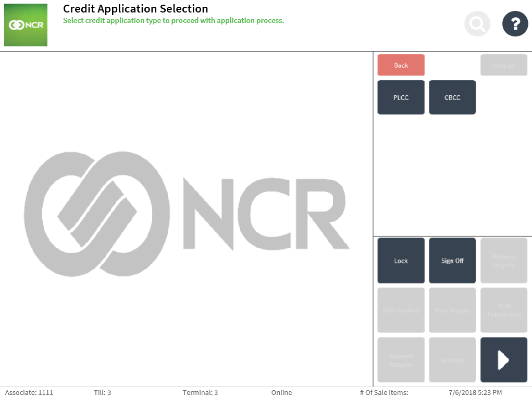Image resolution: width=532 pixels, height=398 pixels.
Task: Click the Suspend Resume button
Action: click(x=401, y=360)
